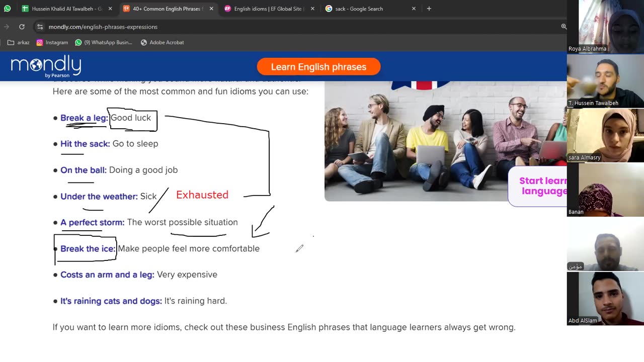This screenshot has width=644, height=362.
Task: Click the 'Go to sleep' definition
Action: 135,144
